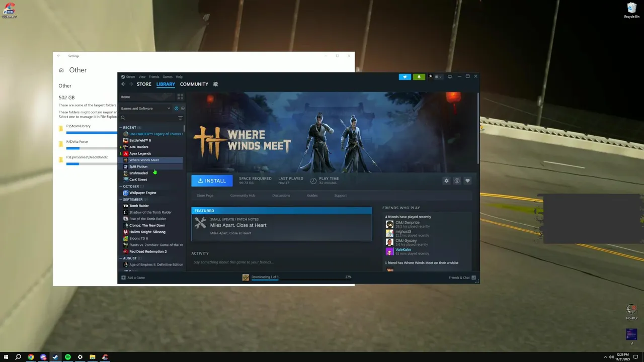This screenshot has height=362, width=644.
Task: Open the Games menu in Steam
Action: pos(168,77)
